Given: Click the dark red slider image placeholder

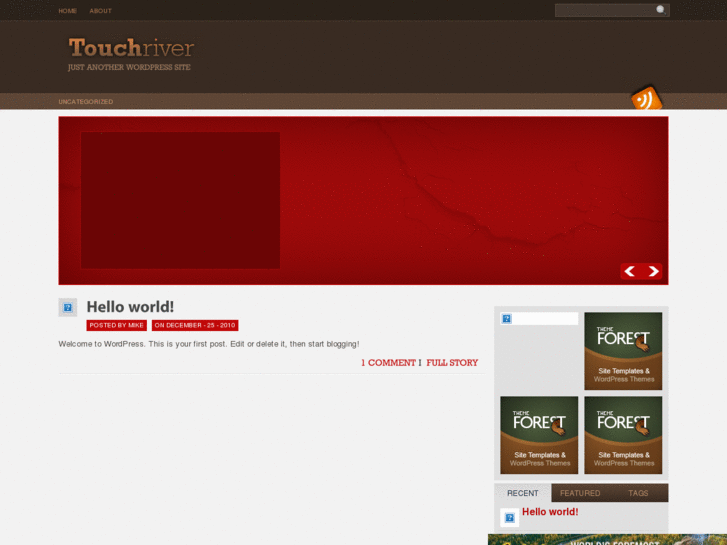Looking at the screenshot, I should pyautogui.click(x=180, y=200).
